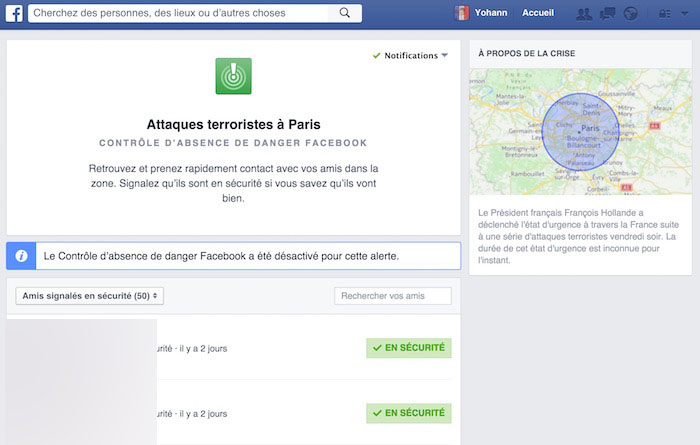Click the blue info icon
This screenshot has width=700, height=445.
(x=21, y=256)
